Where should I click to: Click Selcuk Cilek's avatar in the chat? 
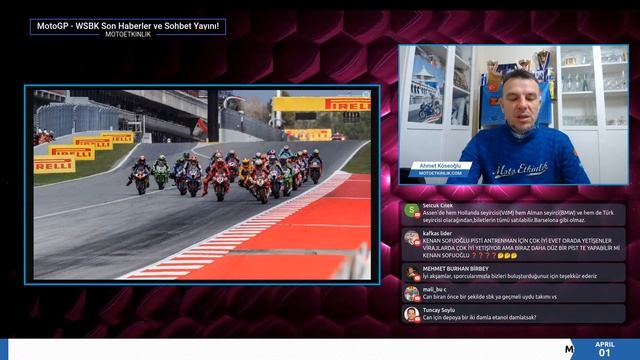(x=411, y=211)
